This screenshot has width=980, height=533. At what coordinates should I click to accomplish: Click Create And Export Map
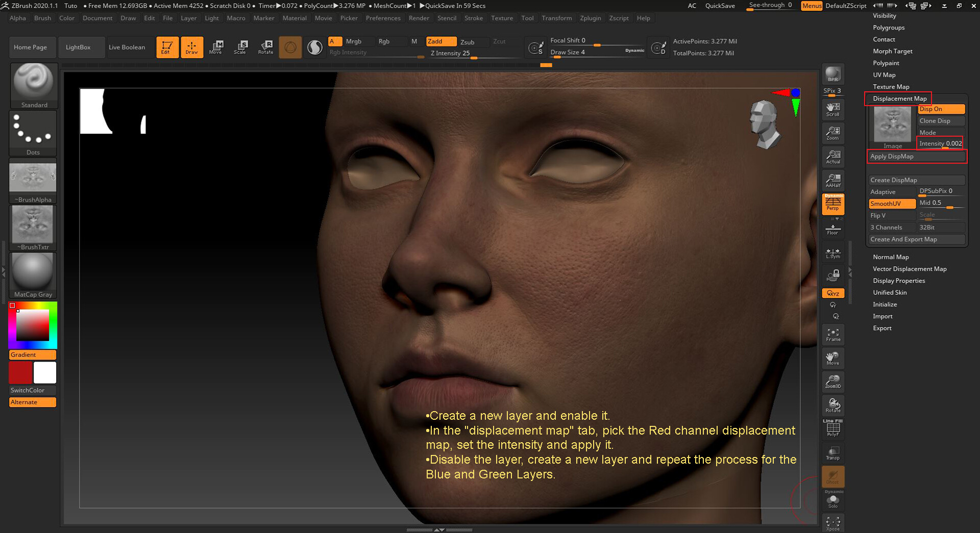903,239
